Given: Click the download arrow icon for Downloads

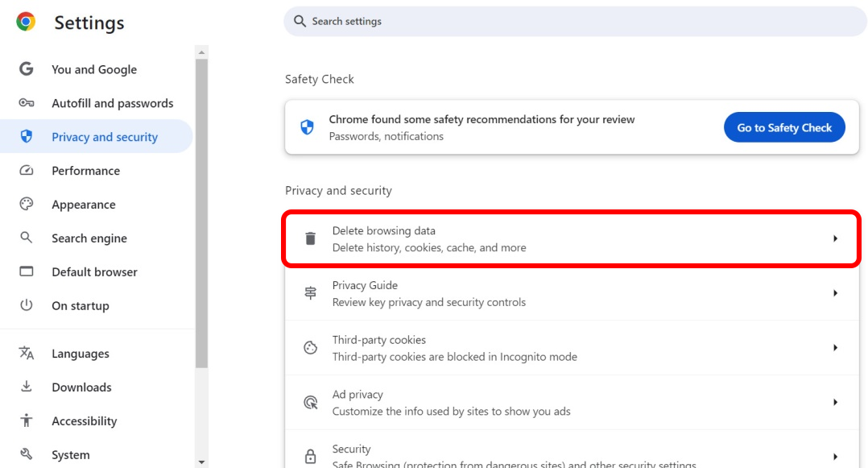Looking at the screenshot, I should [x=26, y=387].
